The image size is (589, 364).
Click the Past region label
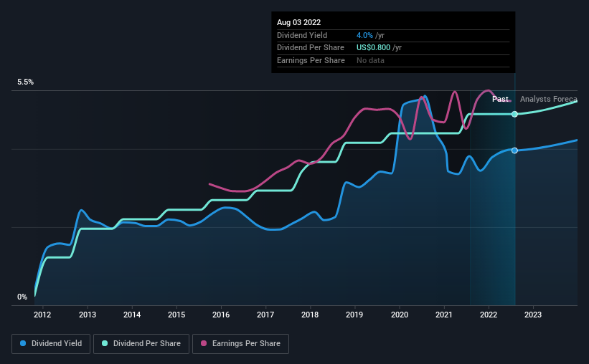[x=500, y=99]
